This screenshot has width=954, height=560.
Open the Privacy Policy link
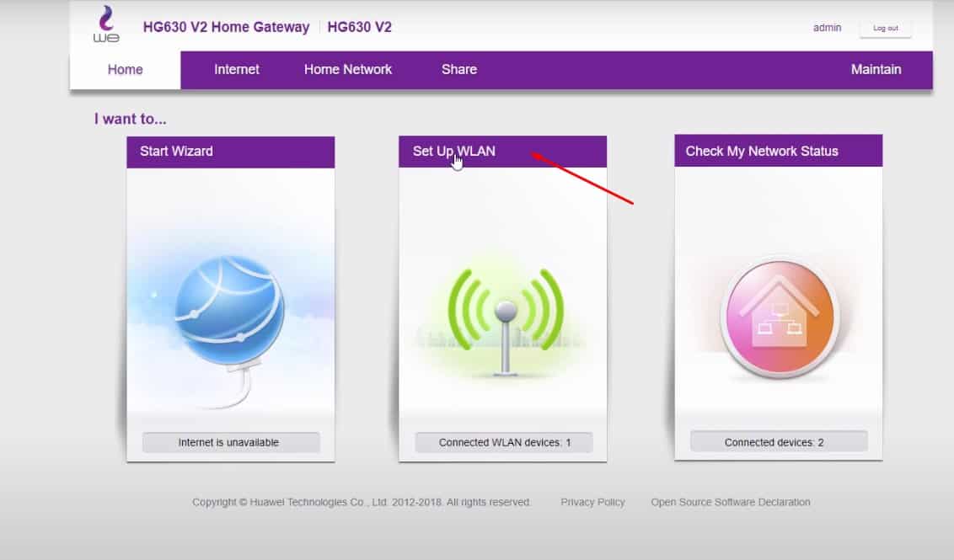point(592,502)
